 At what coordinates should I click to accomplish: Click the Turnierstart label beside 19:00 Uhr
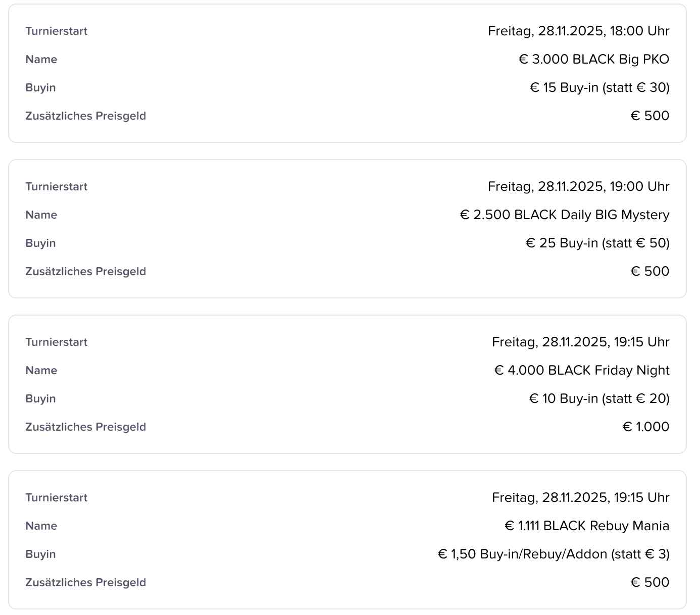[57, 187]
